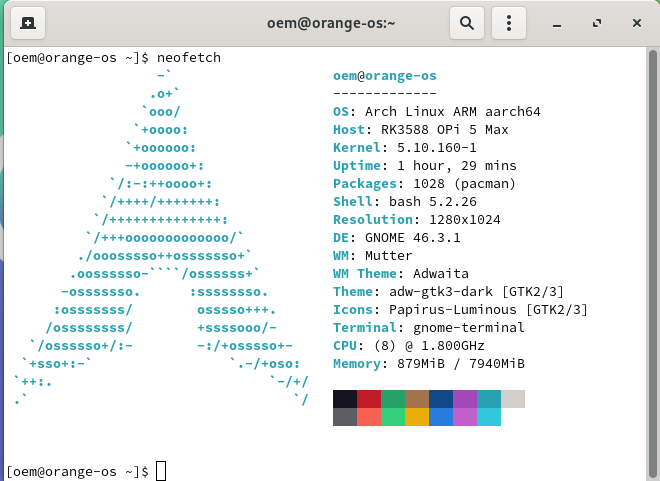The width and height of the screenshot is (660, 481).
Task: Click the terminal vertical scrollbar
Action: (652, 264)
